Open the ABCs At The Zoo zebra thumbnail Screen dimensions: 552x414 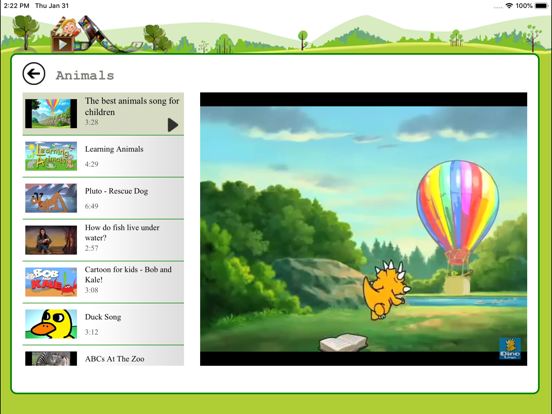coord(51,358)
